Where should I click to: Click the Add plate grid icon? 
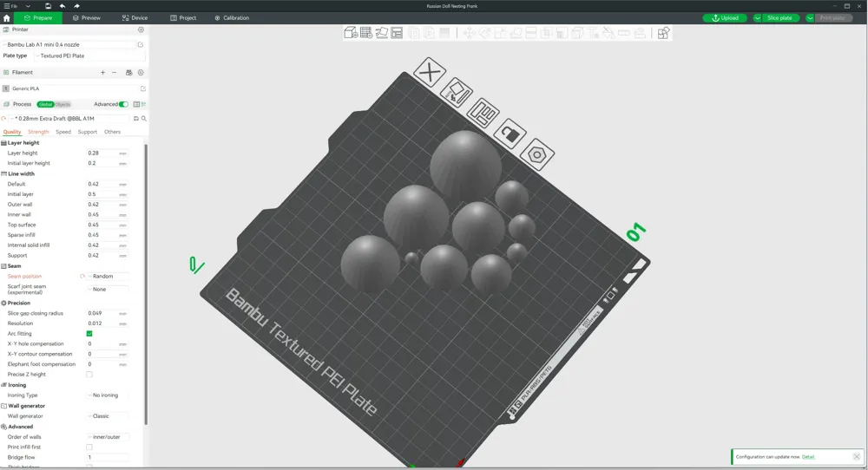coord(366,33)
